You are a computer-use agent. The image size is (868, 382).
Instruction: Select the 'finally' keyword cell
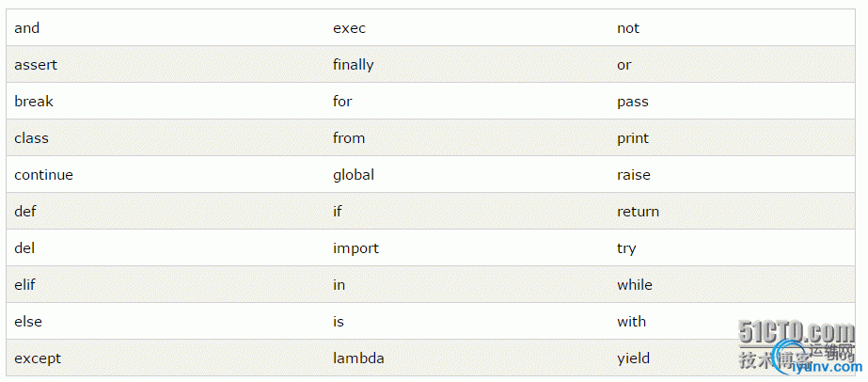pos(354,65)
